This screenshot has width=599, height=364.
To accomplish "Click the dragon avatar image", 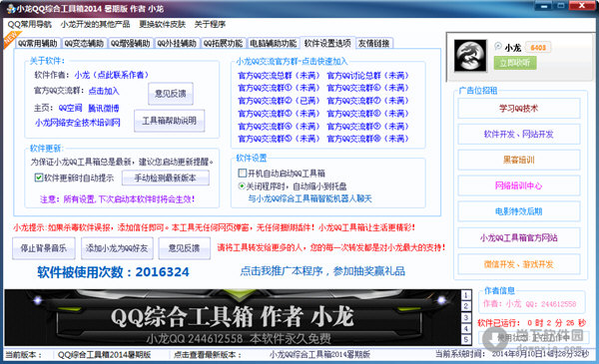I will point(470,56).
